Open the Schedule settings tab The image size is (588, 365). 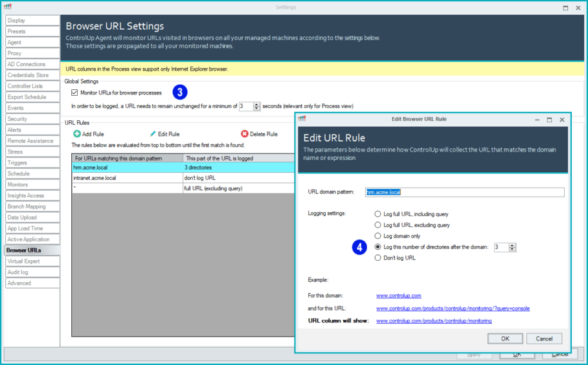click(32, 173)
